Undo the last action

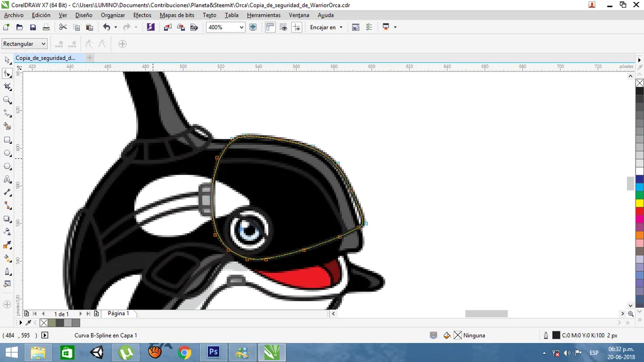107,27
